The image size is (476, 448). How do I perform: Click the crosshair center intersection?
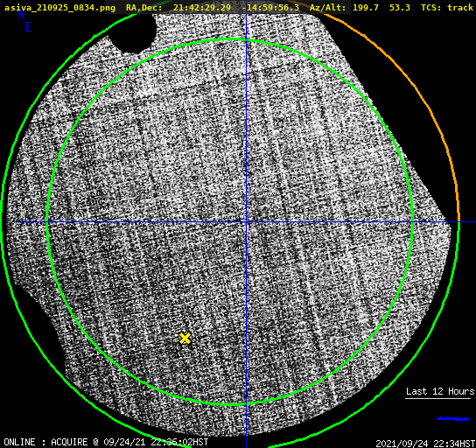[x=246, y=222]
